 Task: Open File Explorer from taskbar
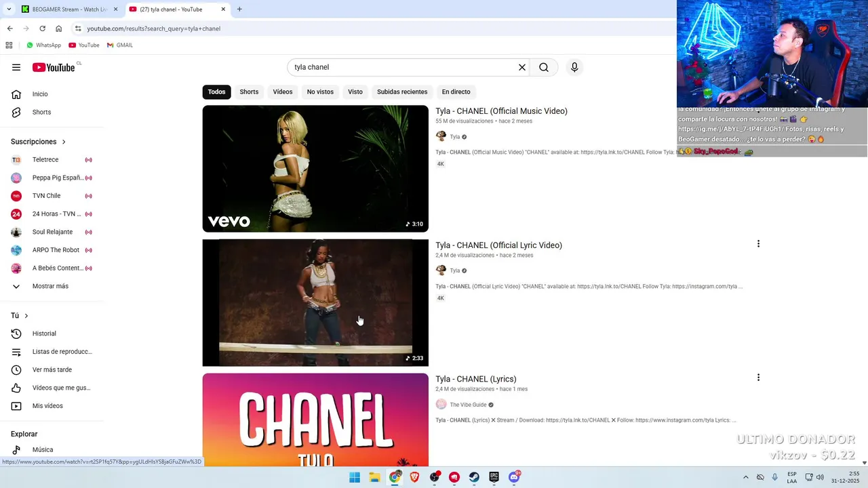(374, 477)
